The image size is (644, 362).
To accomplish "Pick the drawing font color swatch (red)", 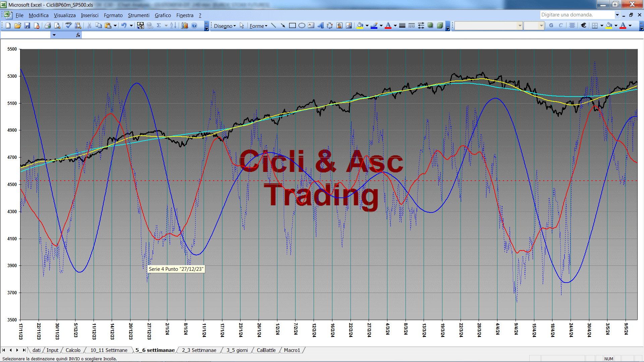I will [388, 25].
